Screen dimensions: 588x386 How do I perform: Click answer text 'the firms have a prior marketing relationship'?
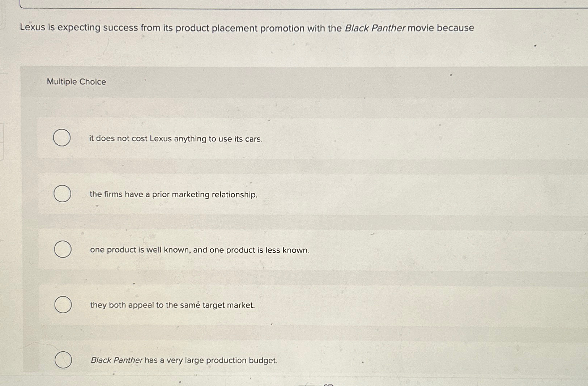pos(173,195)
